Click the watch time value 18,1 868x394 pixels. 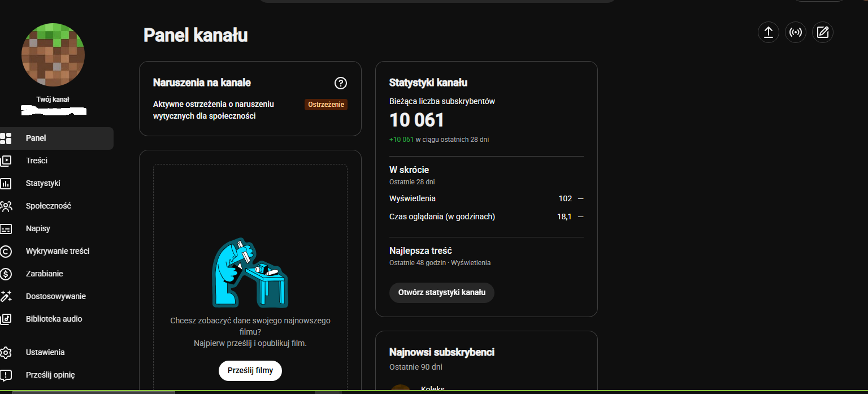click(x=564, y=217)
